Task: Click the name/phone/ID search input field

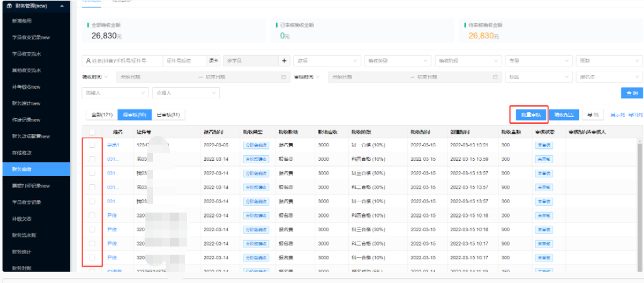Action: pos(123,61)
